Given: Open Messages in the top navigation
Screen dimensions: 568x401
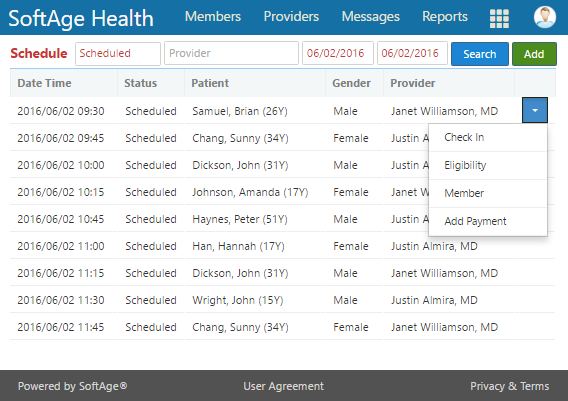Looking at the screenshot, I should coord(371,17).
